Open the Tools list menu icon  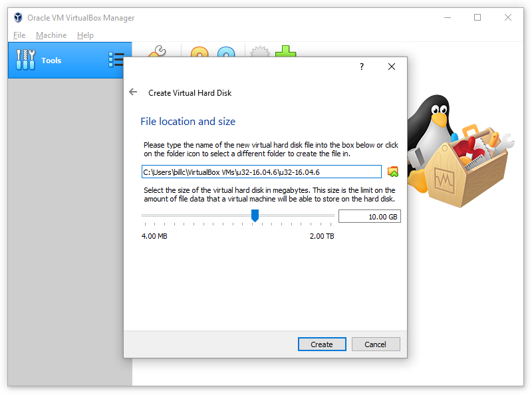click(x=116, y=60)
